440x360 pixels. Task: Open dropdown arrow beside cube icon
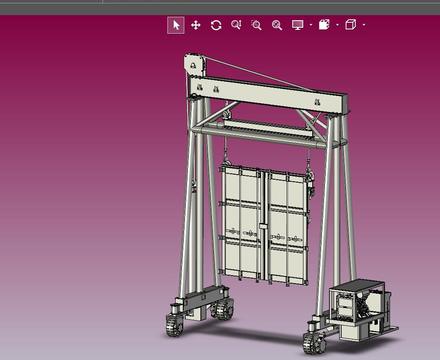364,25
